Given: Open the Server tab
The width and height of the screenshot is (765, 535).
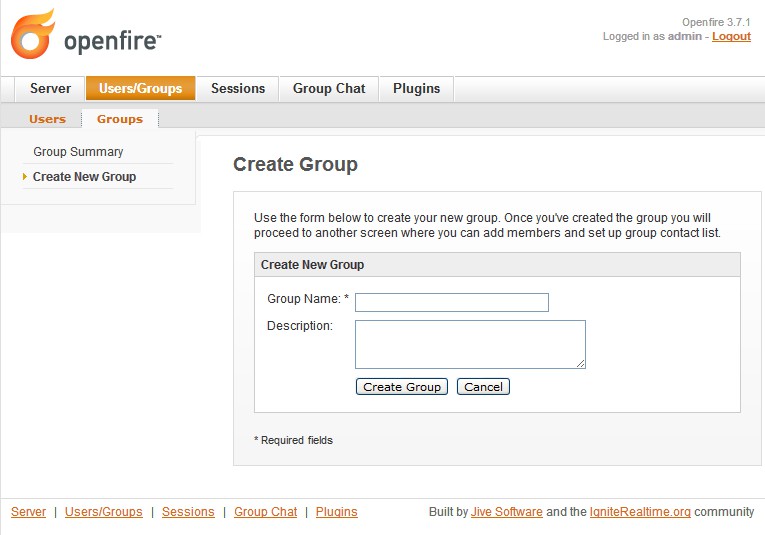Looking at the screenshot, I should point(50,89).
